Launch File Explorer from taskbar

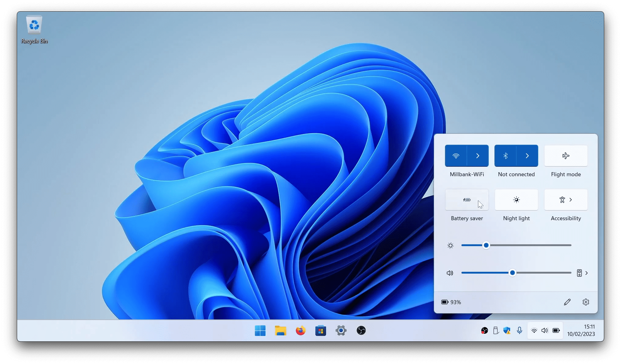coord(280,330)
